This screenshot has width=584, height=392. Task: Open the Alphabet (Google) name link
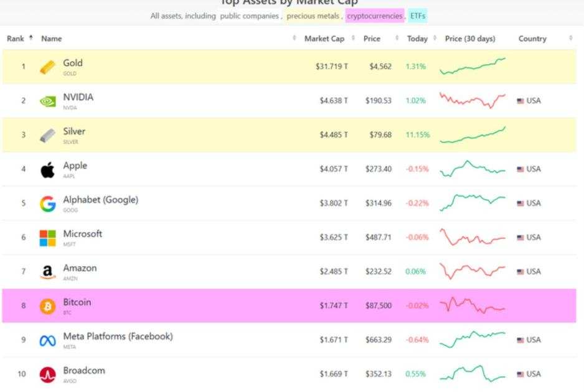[x=101, y=200]
